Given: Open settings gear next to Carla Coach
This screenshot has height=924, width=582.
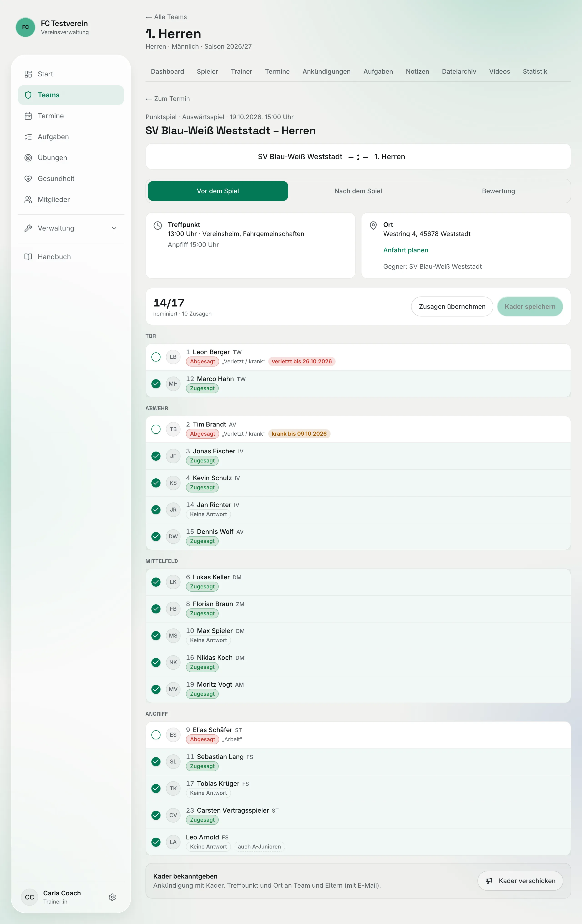Looking at the screenshot, I should point(112,897).
